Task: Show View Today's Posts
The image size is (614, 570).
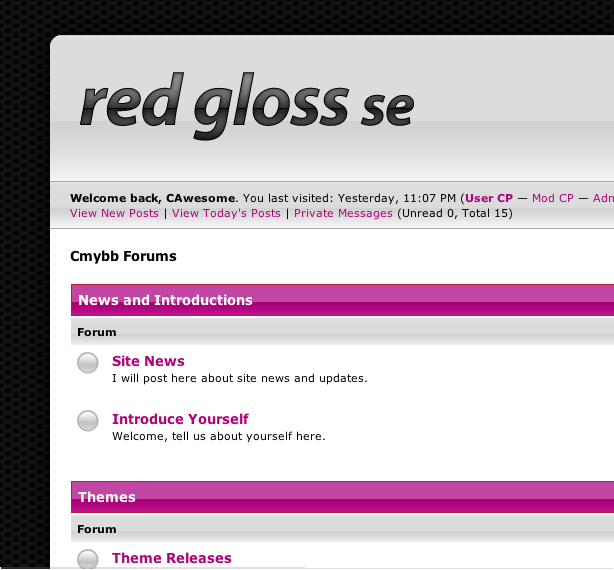Action: click(x=226, y=213)
